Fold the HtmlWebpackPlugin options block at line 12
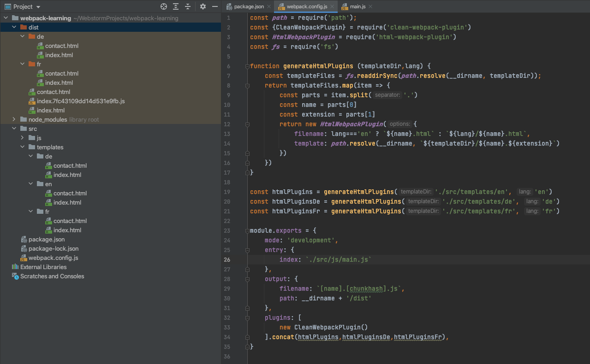 click(x=247, y=124)
